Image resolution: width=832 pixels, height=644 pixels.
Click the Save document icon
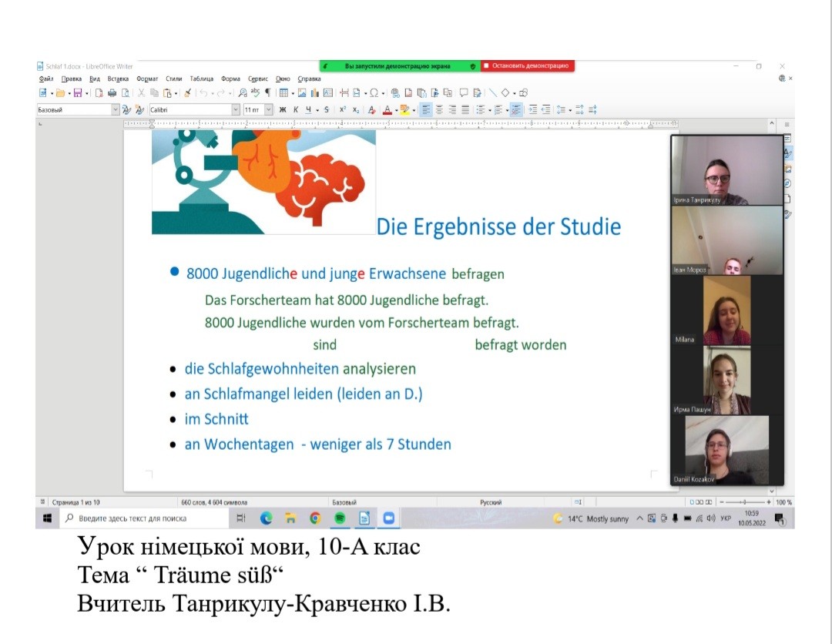(x=76, y=93)
